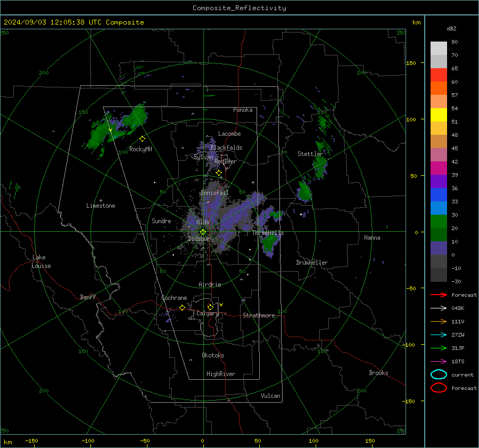
Task: Click the red forecast arrow in legend
Action: (439, 295)
